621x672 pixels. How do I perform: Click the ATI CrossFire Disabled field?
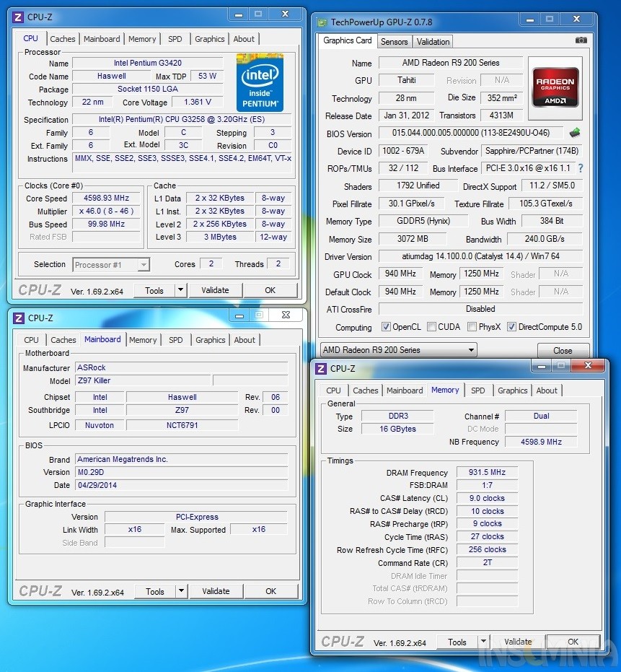pos(480,309)
